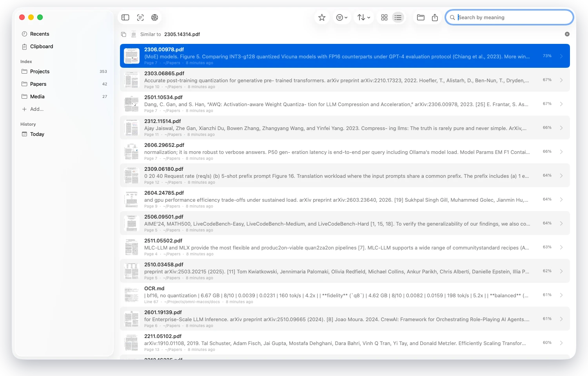Toggle the sidebar panel icon
Screen dimensions: 588x376
125,17
